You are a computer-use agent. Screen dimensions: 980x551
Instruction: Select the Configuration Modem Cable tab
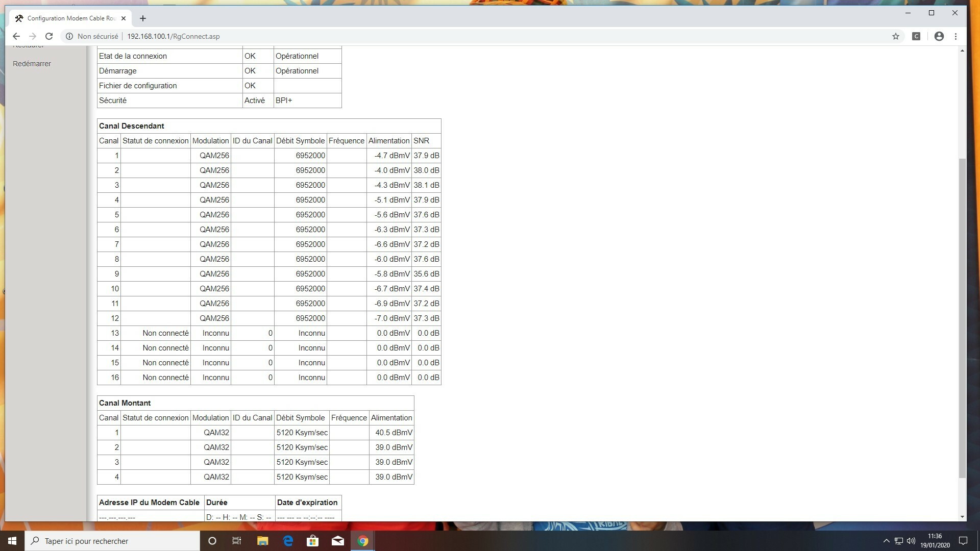(x=70, y=18)
